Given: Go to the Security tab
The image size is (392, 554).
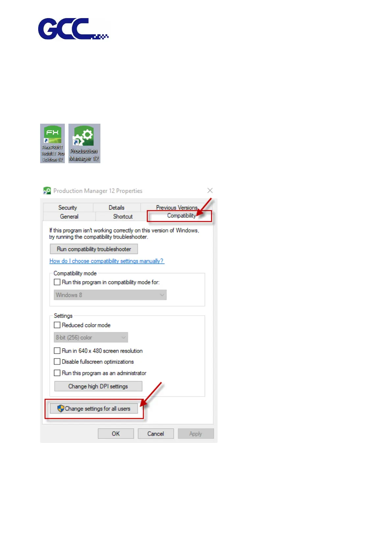Looking at the screenshot, I should 68,208.
